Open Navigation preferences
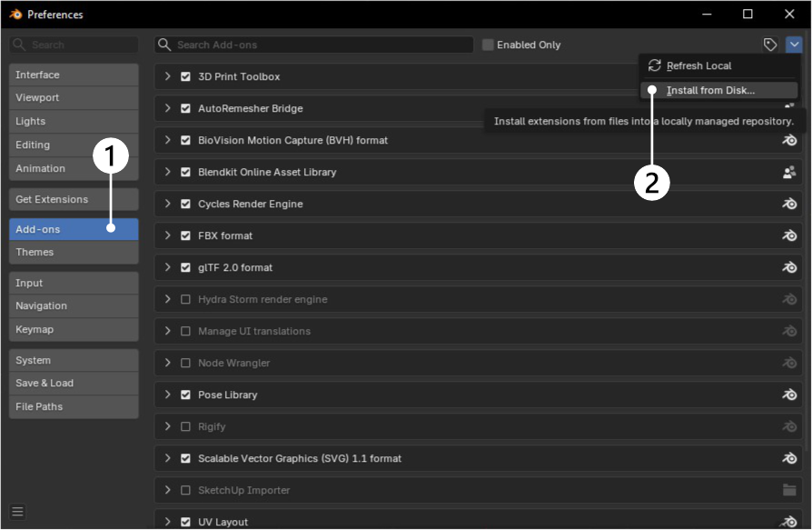The width and height of the screenshot is (812, 530). pos(74,305)
